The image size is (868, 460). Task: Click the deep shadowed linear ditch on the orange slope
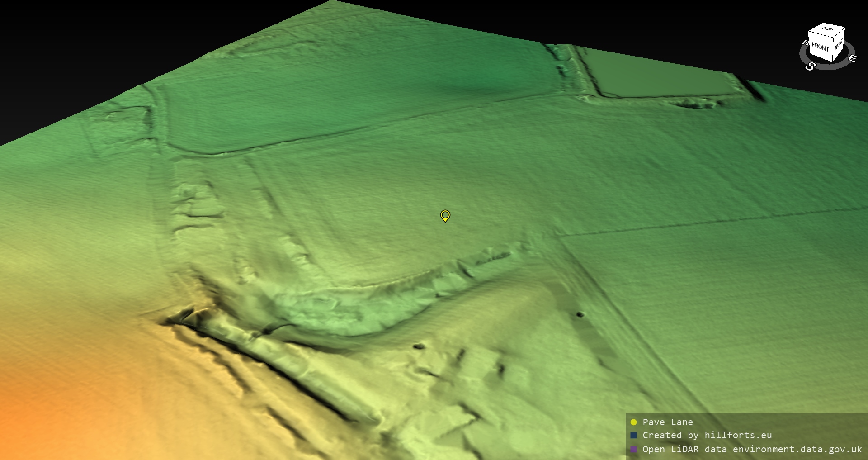point(253,357)
